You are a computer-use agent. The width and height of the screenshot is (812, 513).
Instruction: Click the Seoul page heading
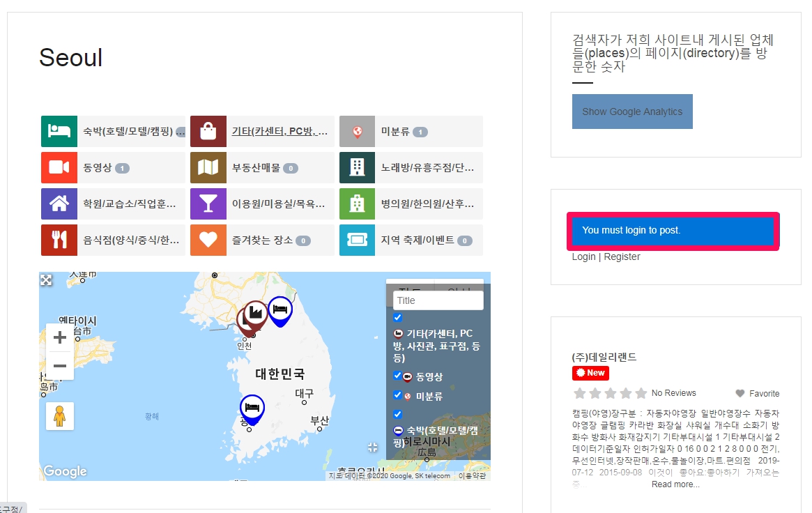(71, 57)
